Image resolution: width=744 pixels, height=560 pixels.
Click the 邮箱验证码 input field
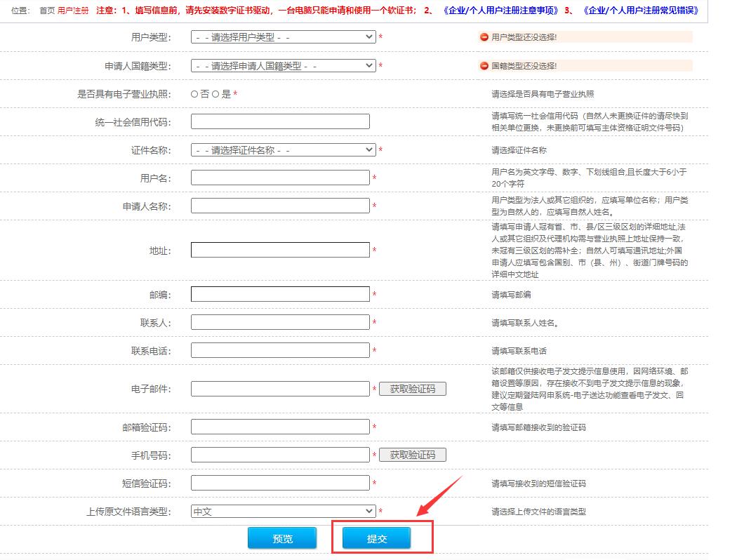279,426
